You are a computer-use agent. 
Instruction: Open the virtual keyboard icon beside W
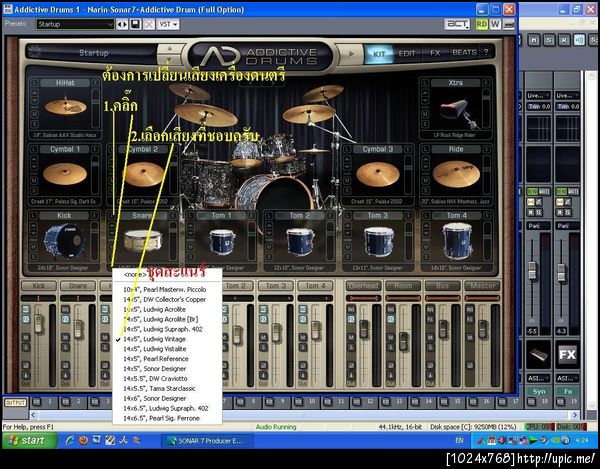pos(509,24)
